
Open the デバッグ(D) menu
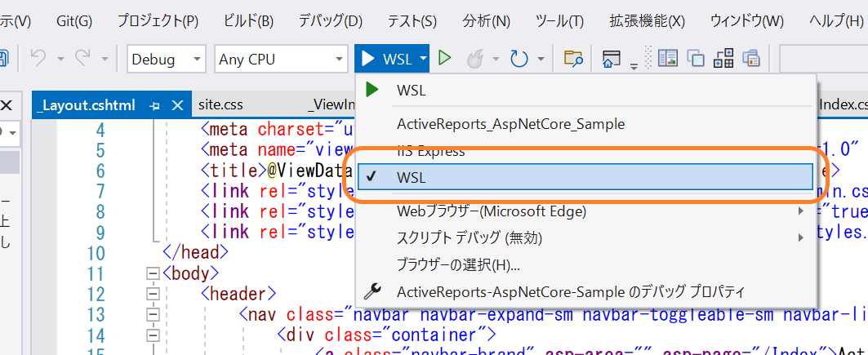[331, 21]
